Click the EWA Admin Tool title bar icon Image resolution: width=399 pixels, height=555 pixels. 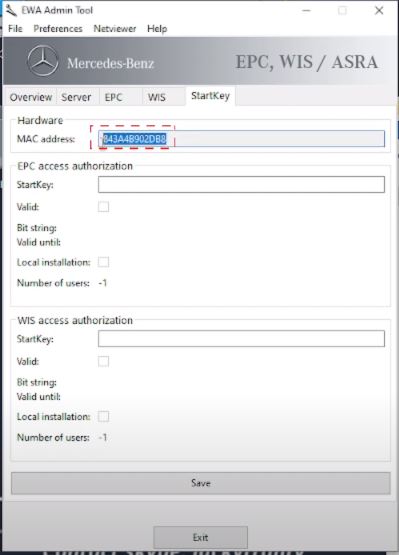(x=11, y=10)
